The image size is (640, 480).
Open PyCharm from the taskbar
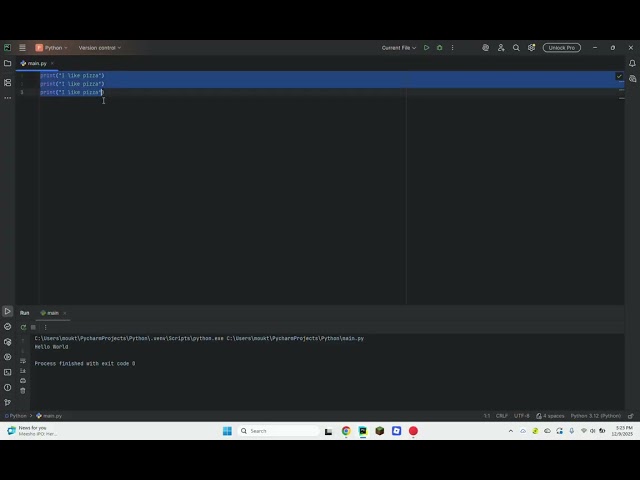tap(363, 431)
